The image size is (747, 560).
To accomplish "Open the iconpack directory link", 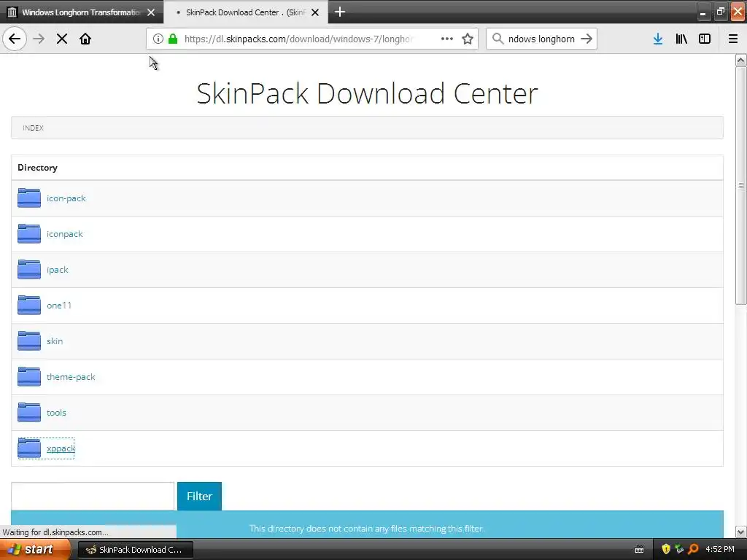I will (65, 234).
